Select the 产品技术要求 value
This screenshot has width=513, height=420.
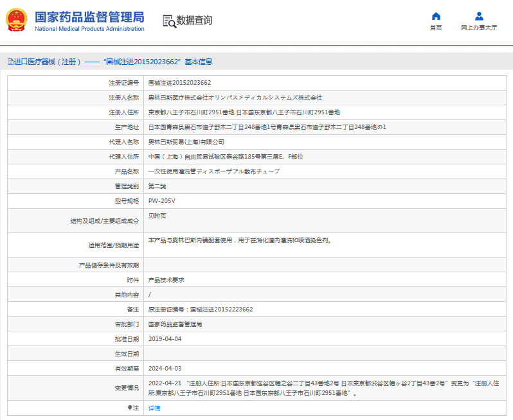[166, 280]
